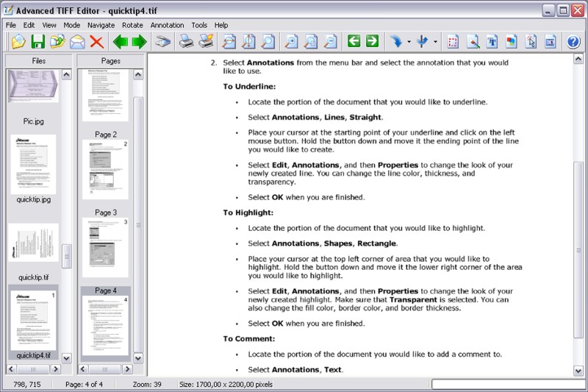Open the Help menu
Image resolution: width=588 pixels, height=392 pixels.
(221, 25)
